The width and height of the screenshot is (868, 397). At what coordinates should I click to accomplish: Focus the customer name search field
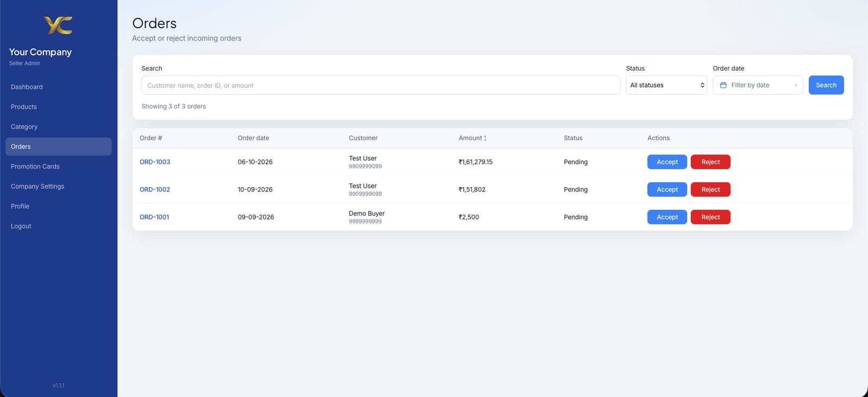[x=381, y=85]
